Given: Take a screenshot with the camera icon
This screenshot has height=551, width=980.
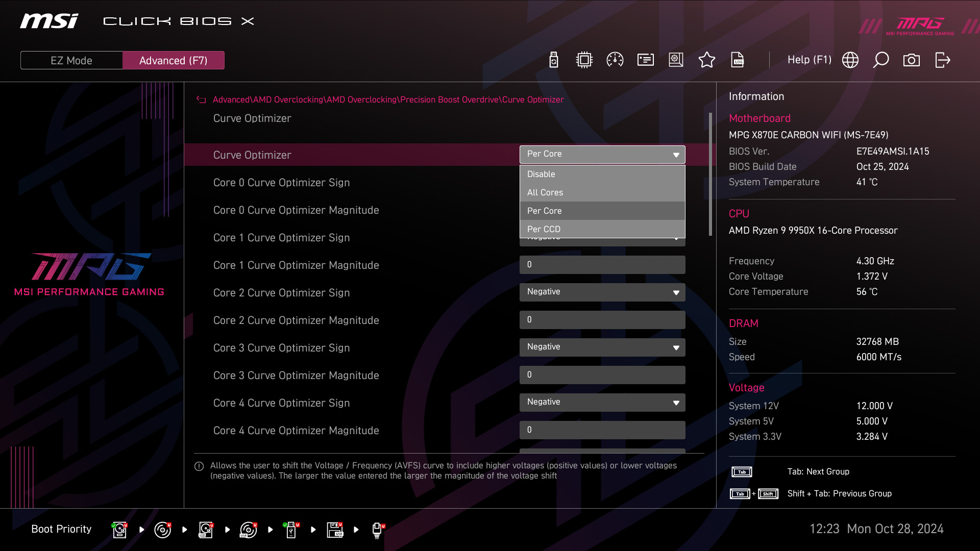Looking at the screenshot, I should click(x=912, y=60).
